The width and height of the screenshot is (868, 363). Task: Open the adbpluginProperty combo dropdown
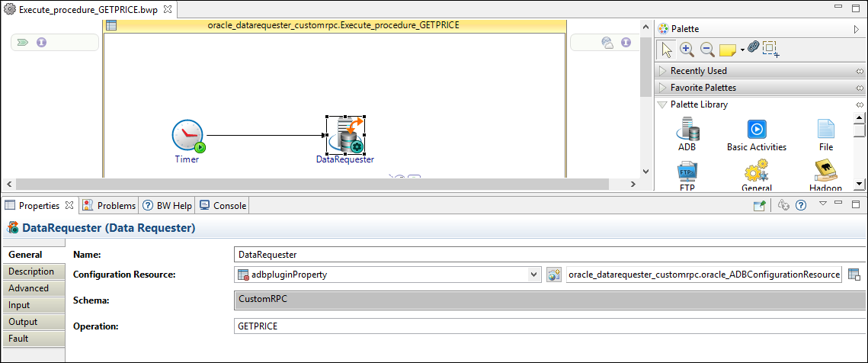pos(533,275)
